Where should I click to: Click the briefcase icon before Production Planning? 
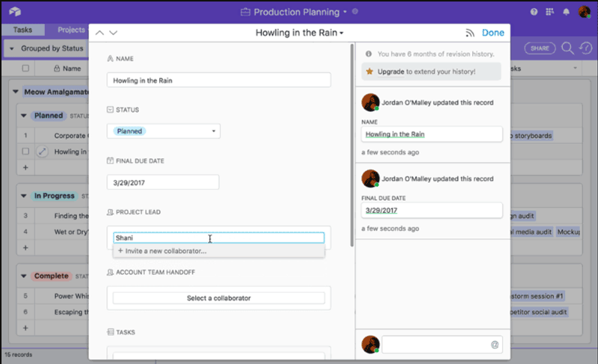[x=245, y=12]
